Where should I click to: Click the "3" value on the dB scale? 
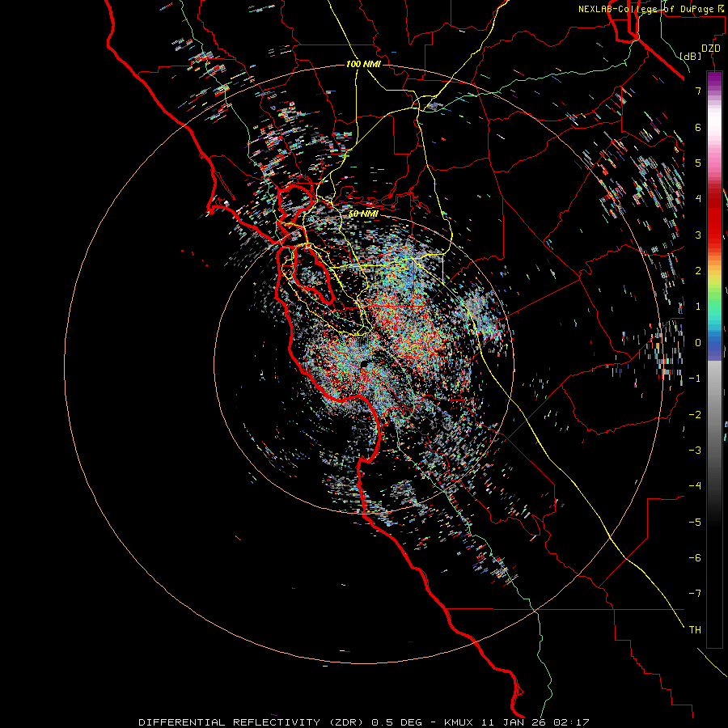[698, 235]
